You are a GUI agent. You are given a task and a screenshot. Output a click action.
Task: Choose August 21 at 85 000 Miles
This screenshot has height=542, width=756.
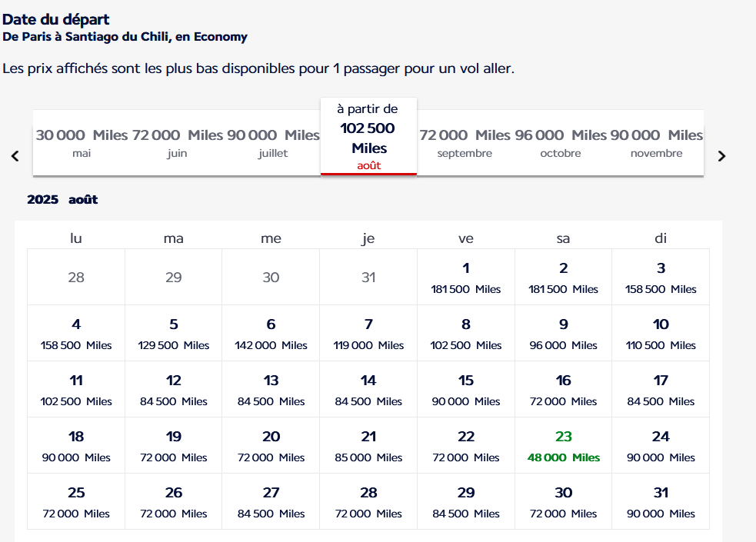pyautogui.click(x=368, y=446)
